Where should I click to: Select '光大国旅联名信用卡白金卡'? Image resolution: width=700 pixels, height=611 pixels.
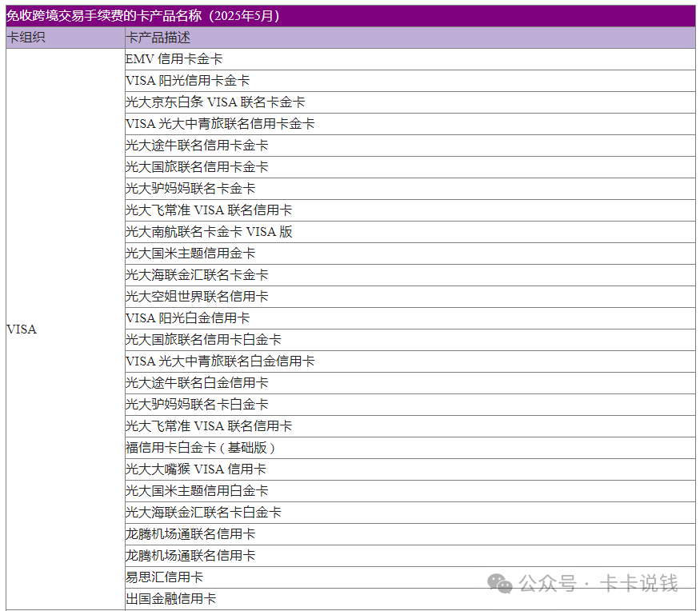click(x=410, y=340)
